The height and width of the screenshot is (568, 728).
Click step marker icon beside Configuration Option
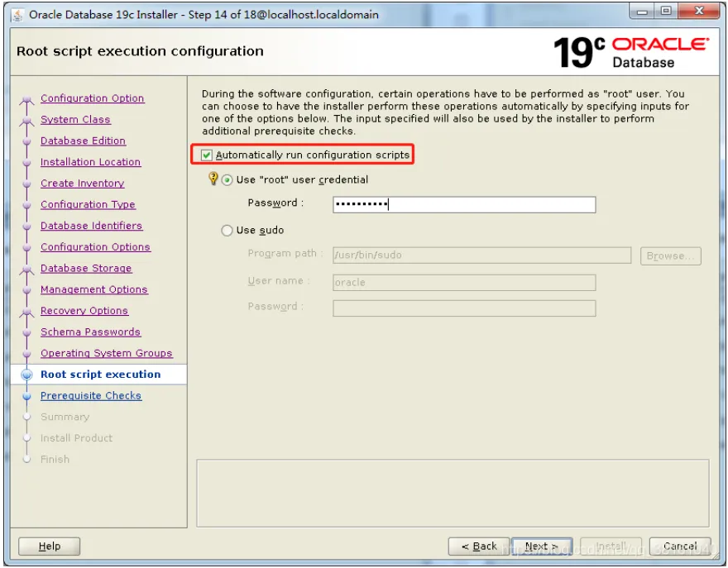(x=27, y=99)
